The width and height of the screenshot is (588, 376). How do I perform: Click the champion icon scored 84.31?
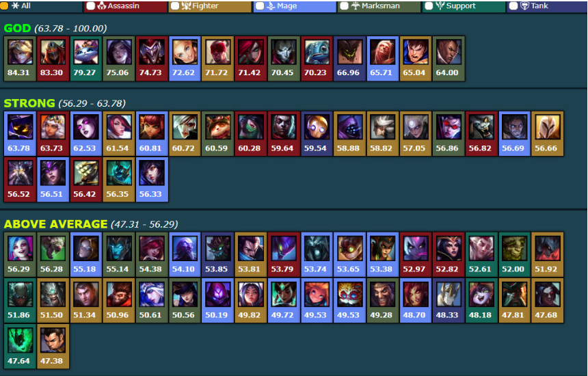coord(20,59)
